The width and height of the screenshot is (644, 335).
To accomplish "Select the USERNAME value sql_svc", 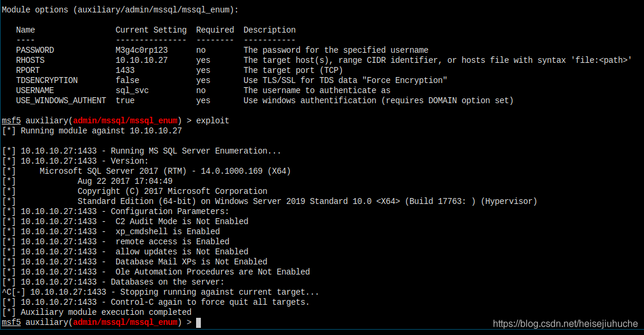I will tap(132, 91).
